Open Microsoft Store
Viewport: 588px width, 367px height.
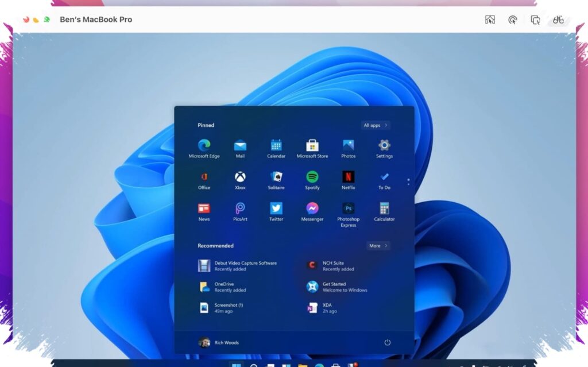[312, 149]
